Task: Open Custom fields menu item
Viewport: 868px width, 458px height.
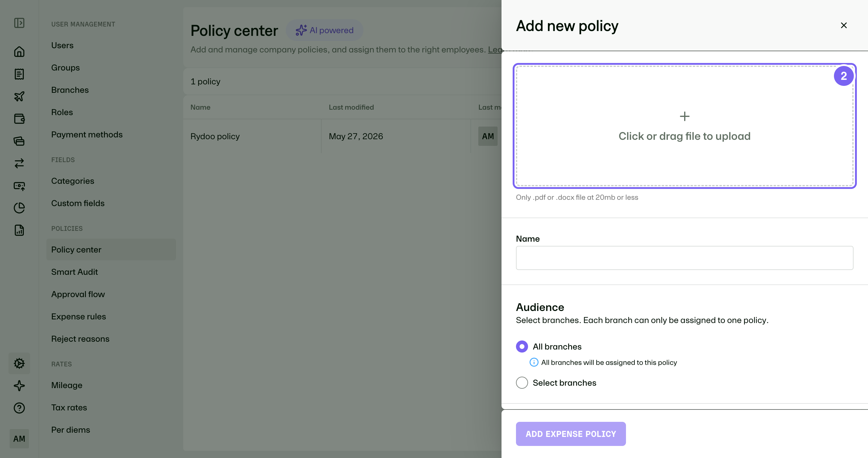Action: point(78,203)
